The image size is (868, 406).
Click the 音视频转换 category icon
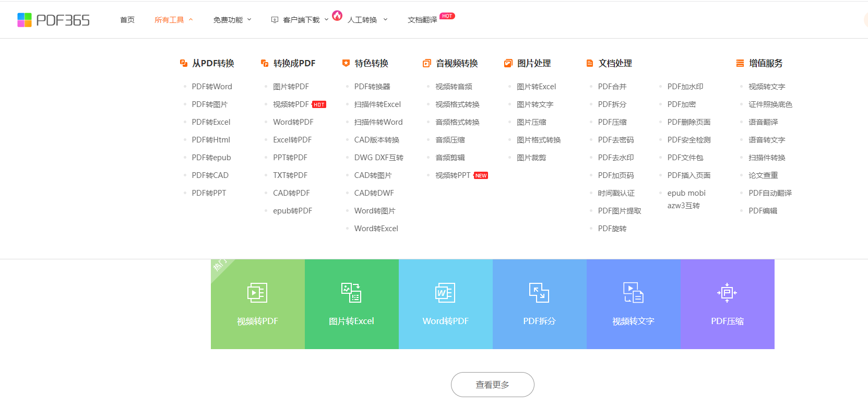click(427, 63)
